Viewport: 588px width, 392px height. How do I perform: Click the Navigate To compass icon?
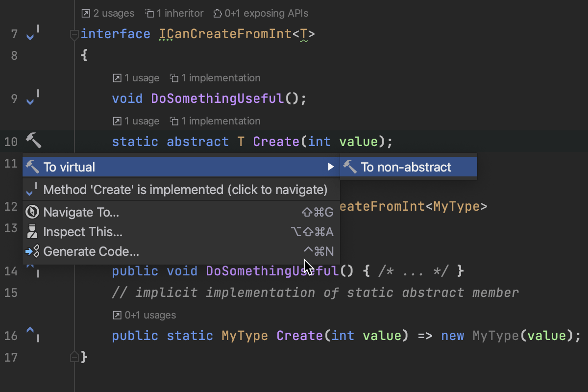pos(32,212)
